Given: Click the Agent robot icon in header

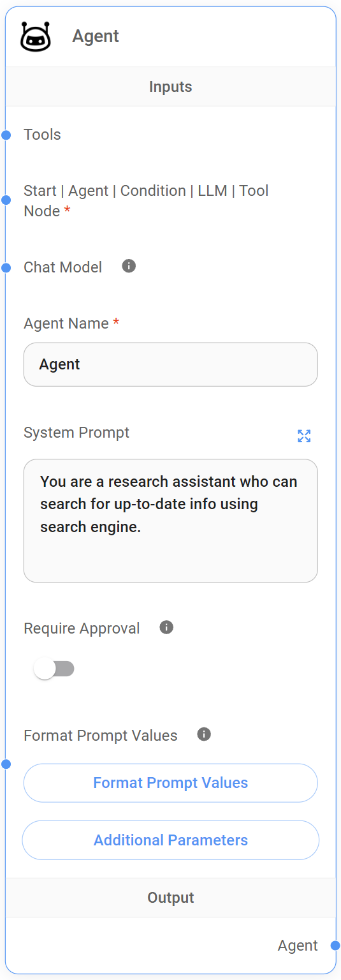Looking at the screenshot, I should 35,36.
